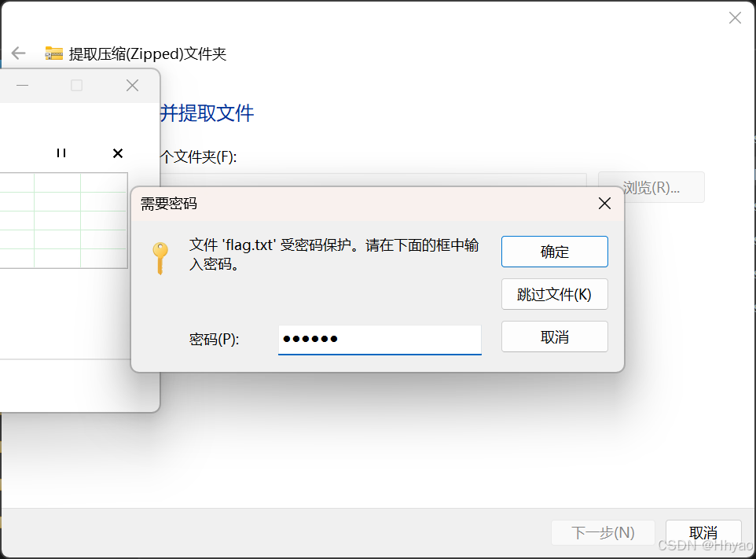The image size is (756, 559).
Task: Click the golden key icon in the dialog
Action: 160,258
